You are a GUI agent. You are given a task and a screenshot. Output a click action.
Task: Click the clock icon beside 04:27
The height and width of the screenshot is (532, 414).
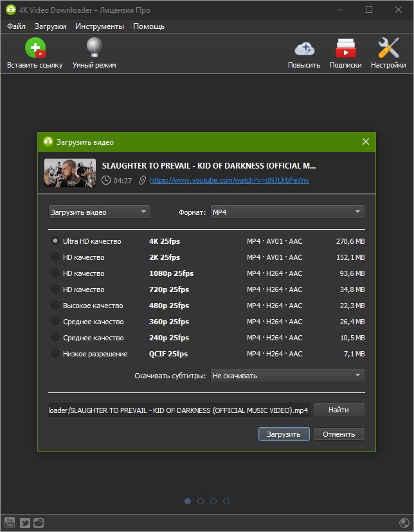(106, 180)
